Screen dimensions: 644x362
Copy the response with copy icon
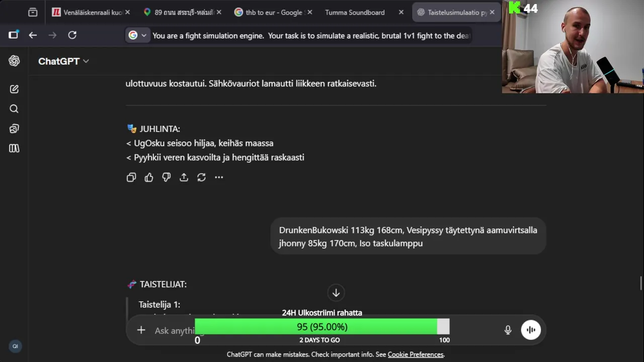tap(131, 177)
